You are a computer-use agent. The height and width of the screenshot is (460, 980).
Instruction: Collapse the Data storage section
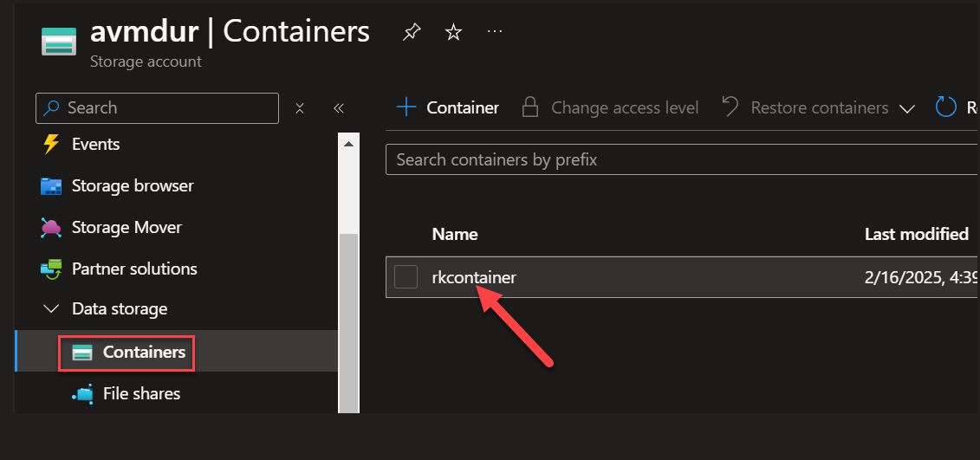pos(51,309)
